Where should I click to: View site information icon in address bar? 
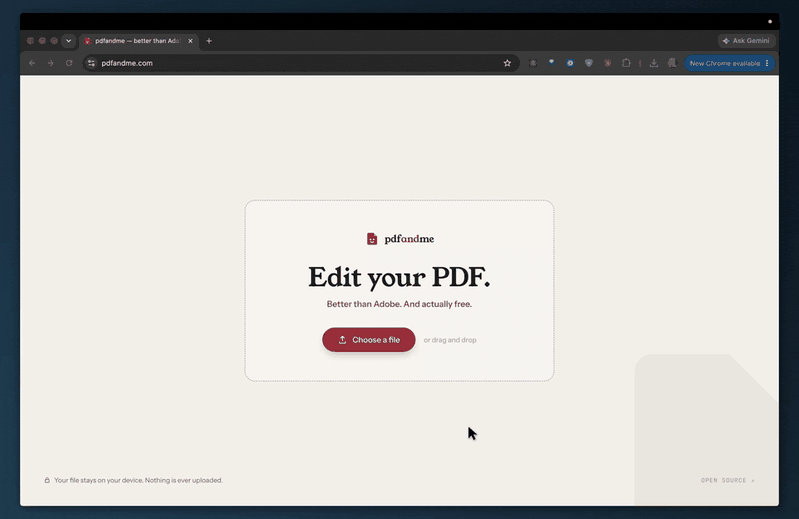[91, 63]
